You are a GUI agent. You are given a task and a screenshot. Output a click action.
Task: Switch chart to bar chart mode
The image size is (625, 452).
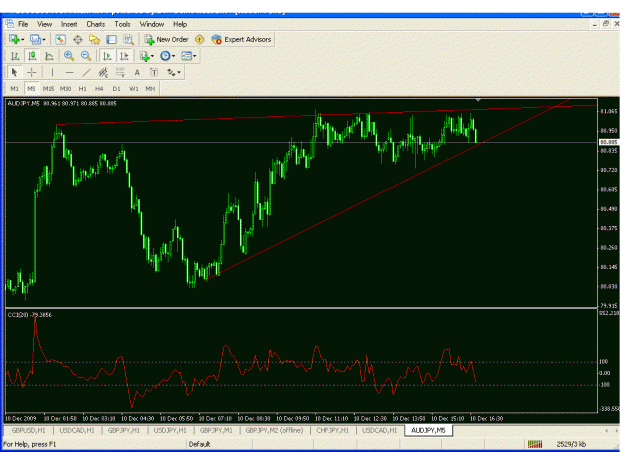[x=15, y=56]
